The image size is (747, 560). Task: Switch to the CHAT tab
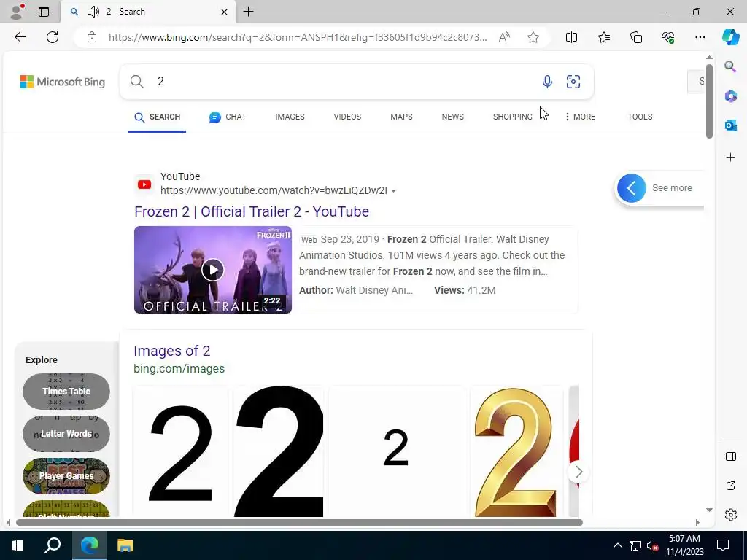(x=228, y=117)
